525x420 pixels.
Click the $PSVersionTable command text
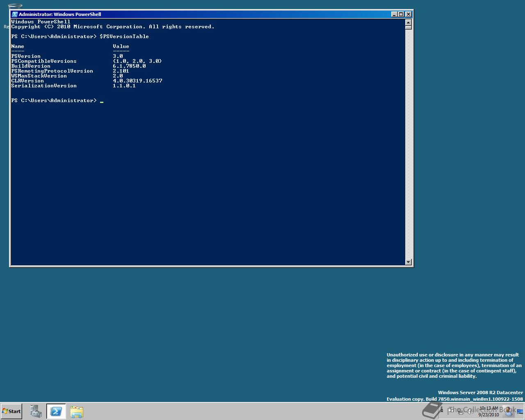pyautogui.click(x=124, y=37)
